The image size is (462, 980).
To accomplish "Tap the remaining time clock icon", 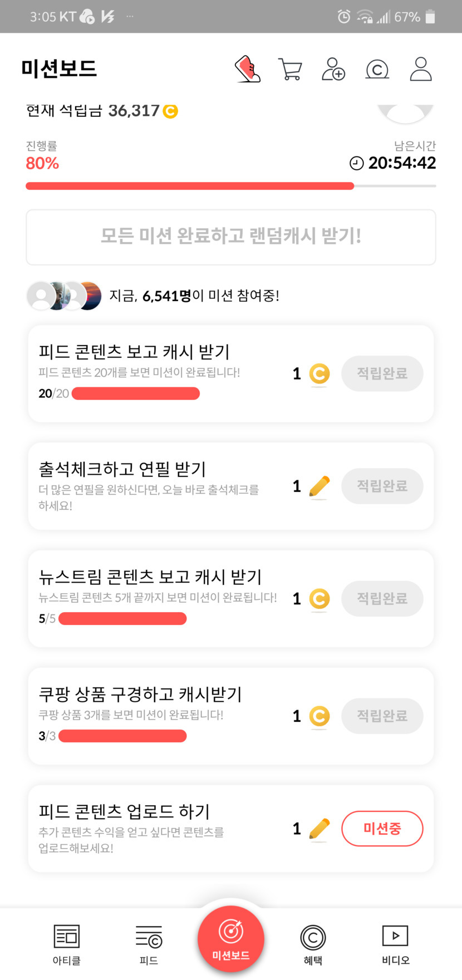I will coord(356,163).
